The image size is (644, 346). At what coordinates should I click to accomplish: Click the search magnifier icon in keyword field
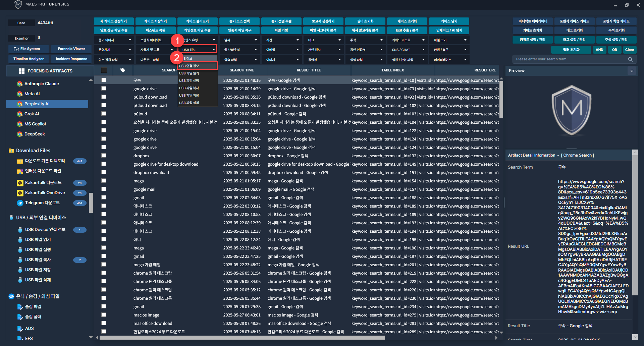[x=630, y=59]
